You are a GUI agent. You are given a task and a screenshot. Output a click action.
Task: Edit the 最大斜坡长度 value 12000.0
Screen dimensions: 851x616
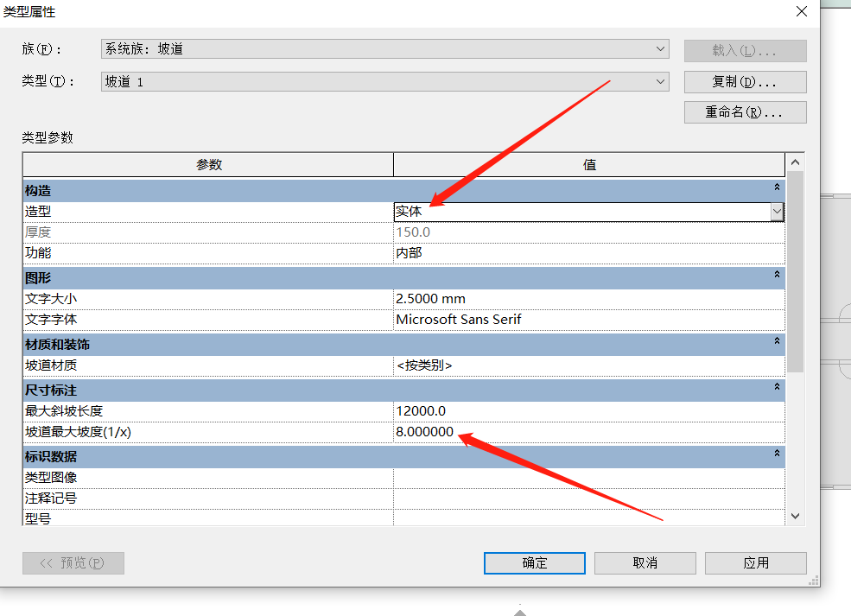click(x=587, y=410)
